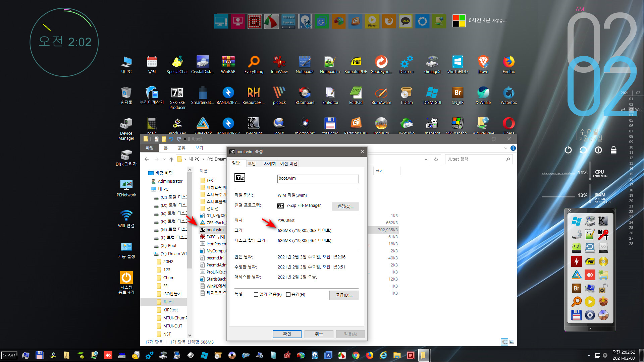The image size is (644, 362).
Task: Click the Wifi 연결 desktop icon
Action: click(126, 219)
